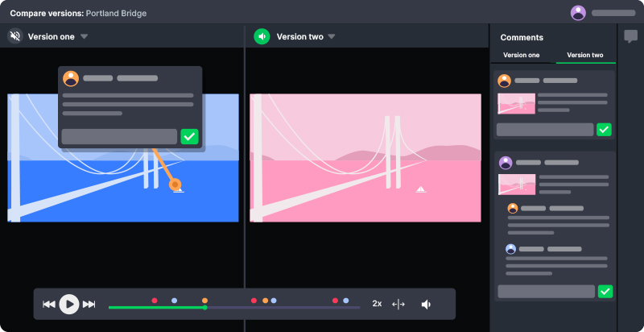Select the Version two comments tab
Screen dimensions: 644x332
tap(585, 55)
